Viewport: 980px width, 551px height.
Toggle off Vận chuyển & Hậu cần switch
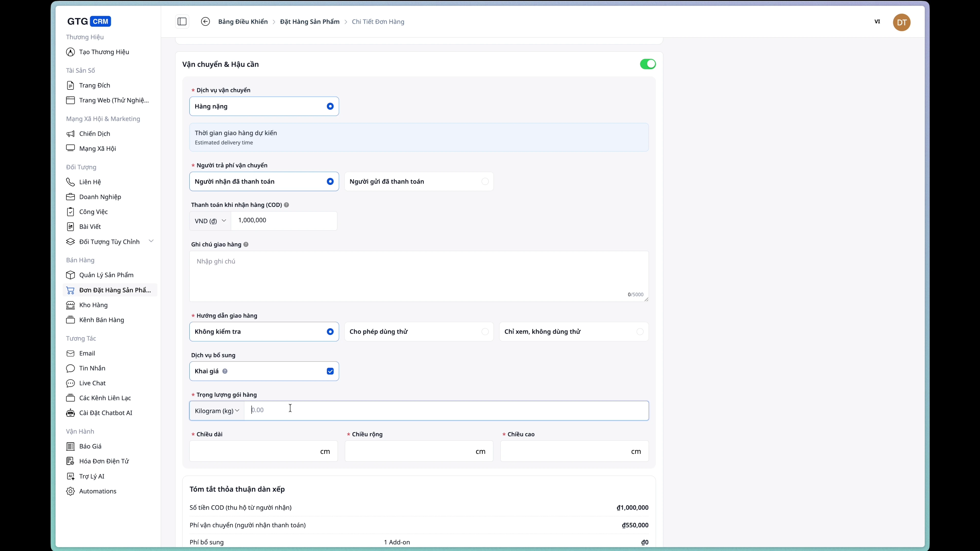647,64
